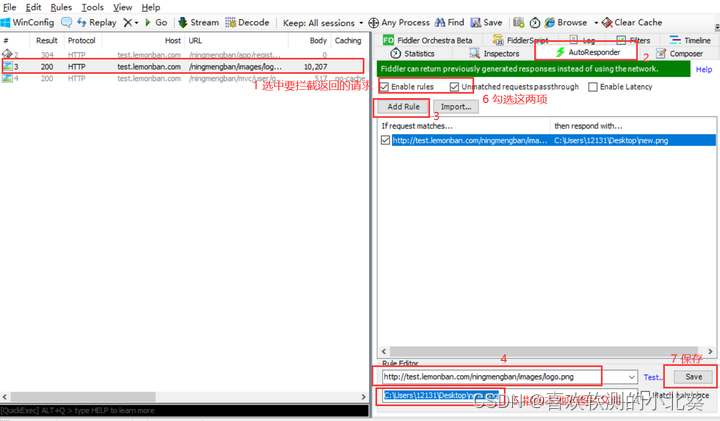Image resolution: width=720 pixels, height=421 pixels.
Task: Click the URL column header
Action: click(x=236, y=40)
